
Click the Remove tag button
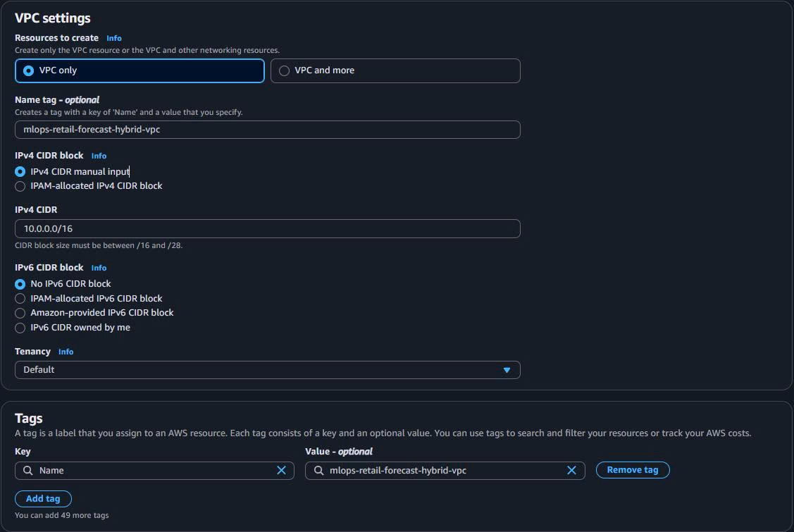633,470
